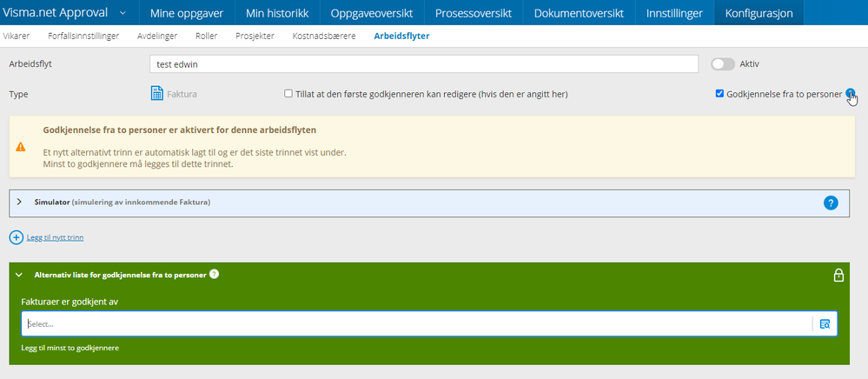Click the orange warning triangle icon
Image resolution: width=868 pixels, height=379 pixels.
21,147
